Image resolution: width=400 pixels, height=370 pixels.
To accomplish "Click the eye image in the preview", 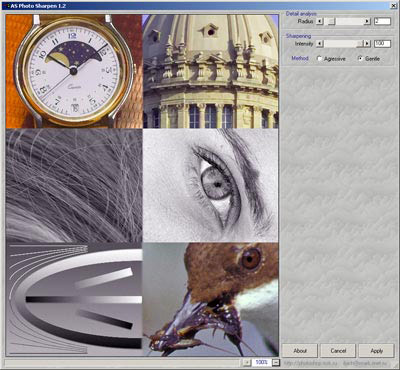I will pyautogui.click(x=211, y=185).
